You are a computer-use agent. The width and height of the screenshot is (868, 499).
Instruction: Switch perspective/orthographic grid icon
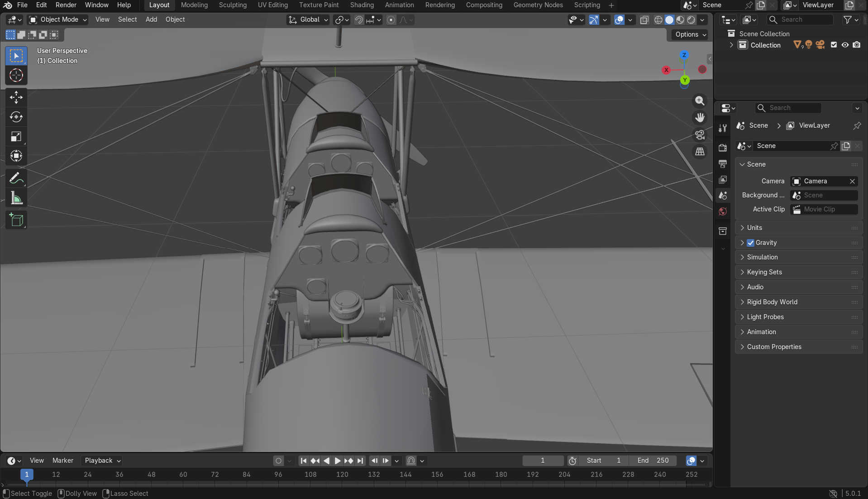point(700,152)
